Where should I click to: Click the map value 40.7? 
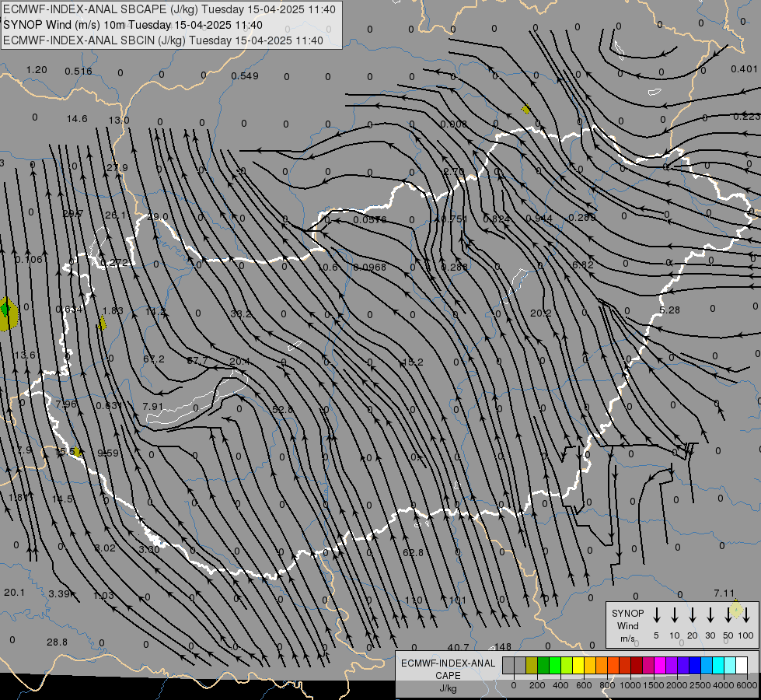click(x=458, y=647)
